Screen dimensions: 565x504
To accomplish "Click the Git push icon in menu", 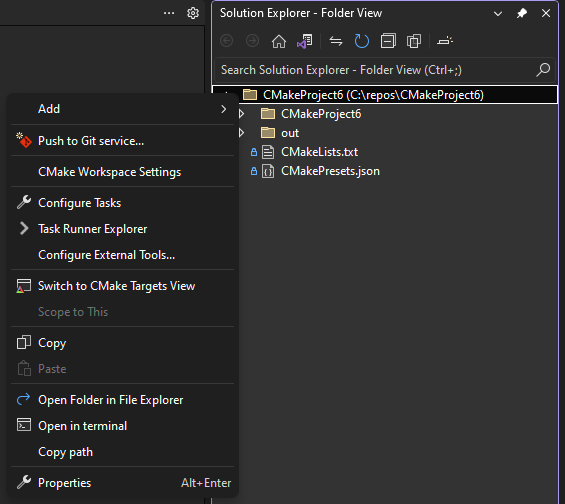I will pos(24,140).
